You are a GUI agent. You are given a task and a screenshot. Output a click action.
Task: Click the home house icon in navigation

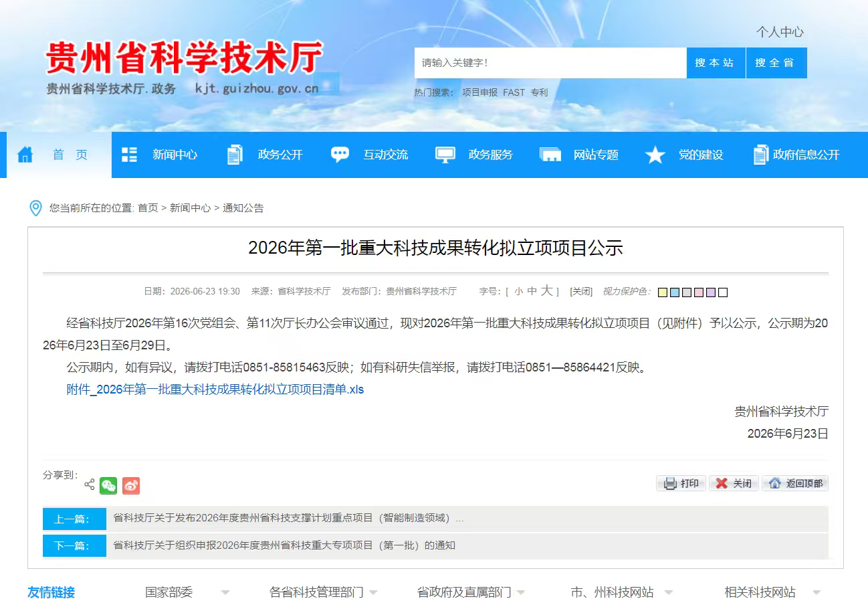[25, 155]
